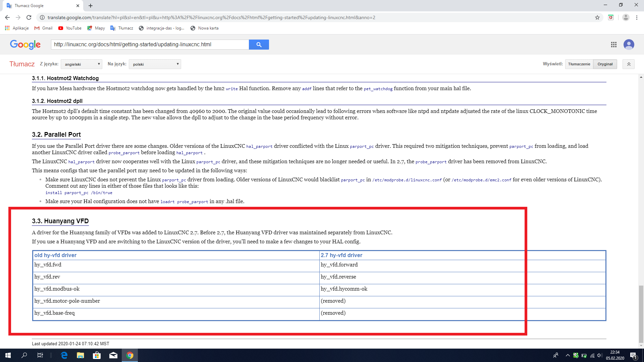Click the taskbar clock showing 22:34
This screenshot has height=362, width=644.
click(x=615, y=355)
